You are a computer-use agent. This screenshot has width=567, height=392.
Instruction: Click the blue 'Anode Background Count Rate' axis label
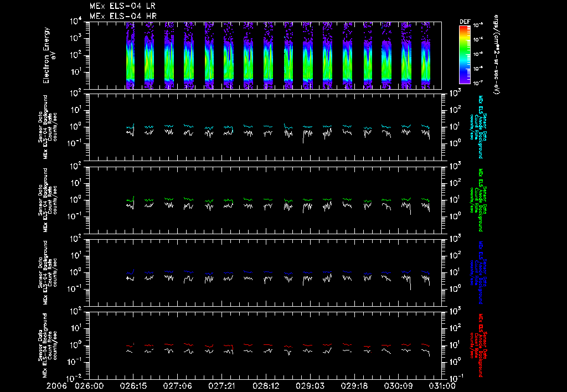[x=478, y=272]
